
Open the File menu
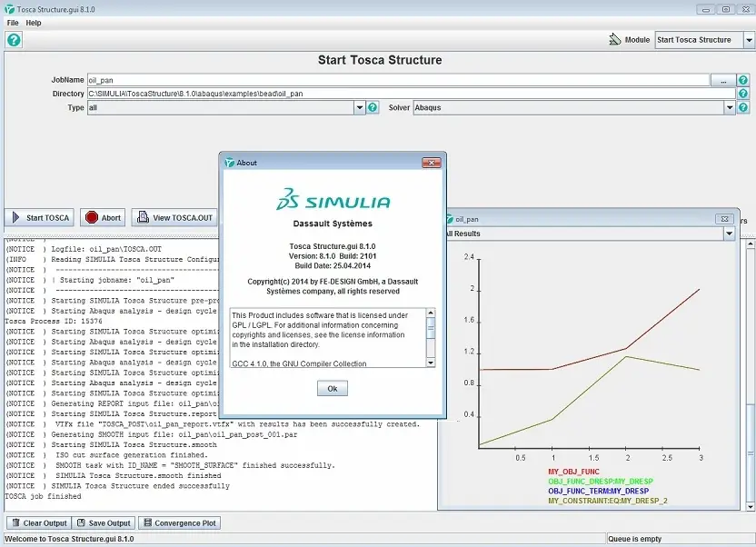[13, 23]
